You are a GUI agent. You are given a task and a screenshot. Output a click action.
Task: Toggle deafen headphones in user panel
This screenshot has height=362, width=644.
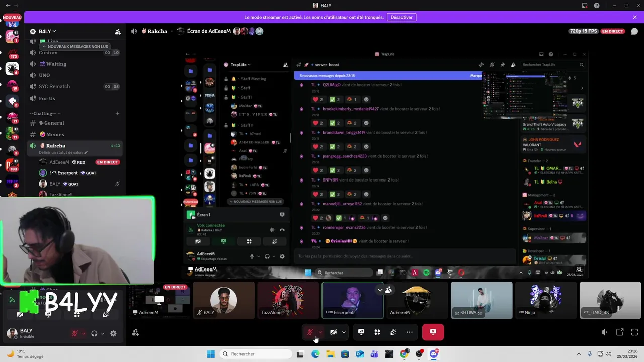[x=94, y=333]
